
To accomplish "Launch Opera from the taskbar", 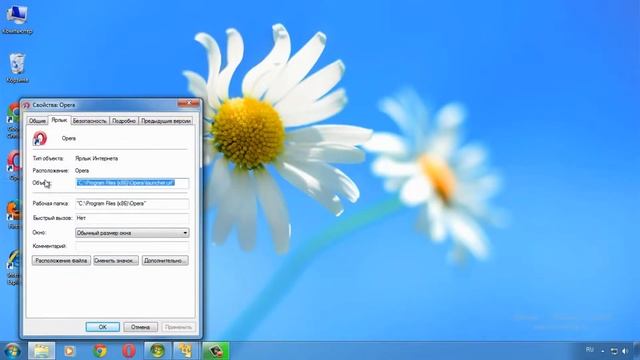I will click(129, 351).
